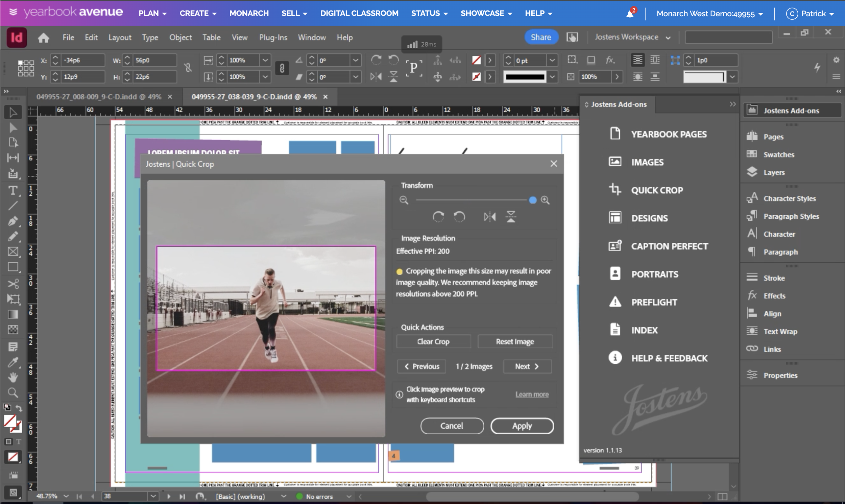Select the Zoom tool in left toolbar
The image size is (845, 504).
[13, 392]
